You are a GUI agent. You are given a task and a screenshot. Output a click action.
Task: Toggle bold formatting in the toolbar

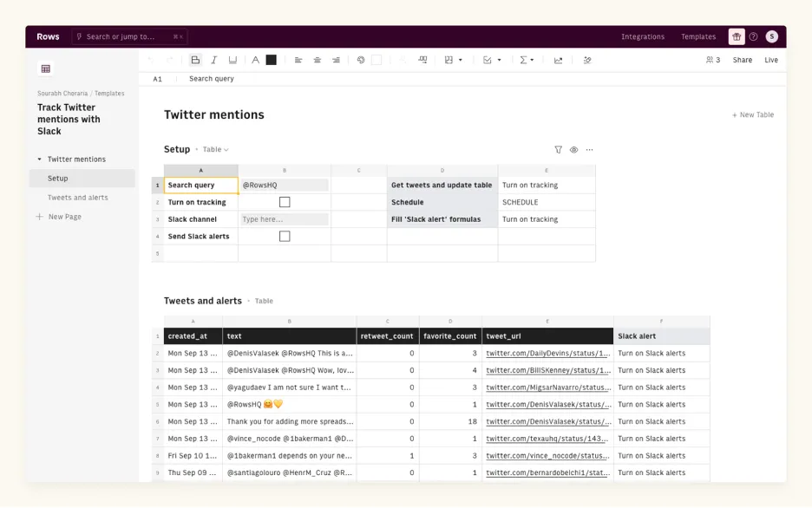coord(195,60)
